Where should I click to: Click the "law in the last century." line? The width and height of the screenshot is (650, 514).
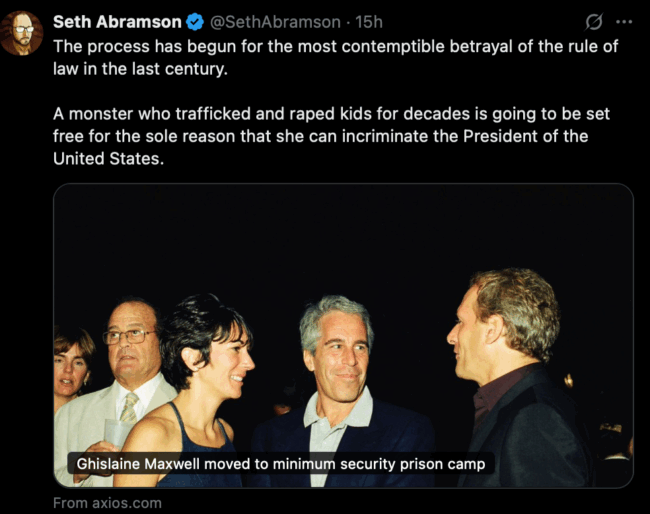tap(141, 69)
